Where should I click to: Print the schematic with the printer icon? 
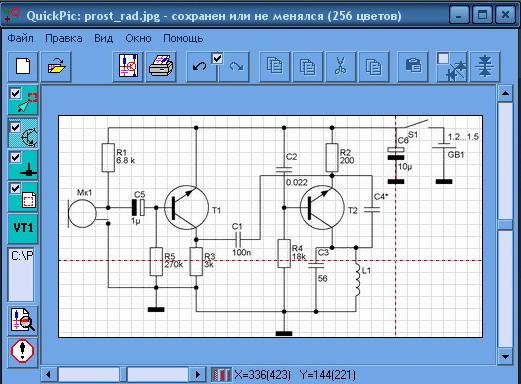pyautogui.click(x=161, y=66)
